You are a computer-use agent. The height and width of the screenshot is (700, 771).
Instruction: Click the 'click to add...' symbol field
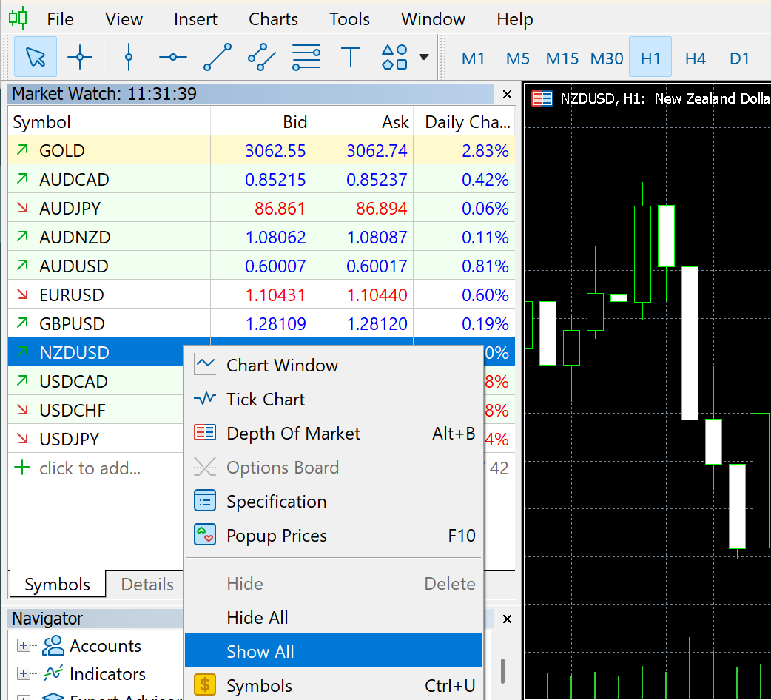tap(90, 468)
